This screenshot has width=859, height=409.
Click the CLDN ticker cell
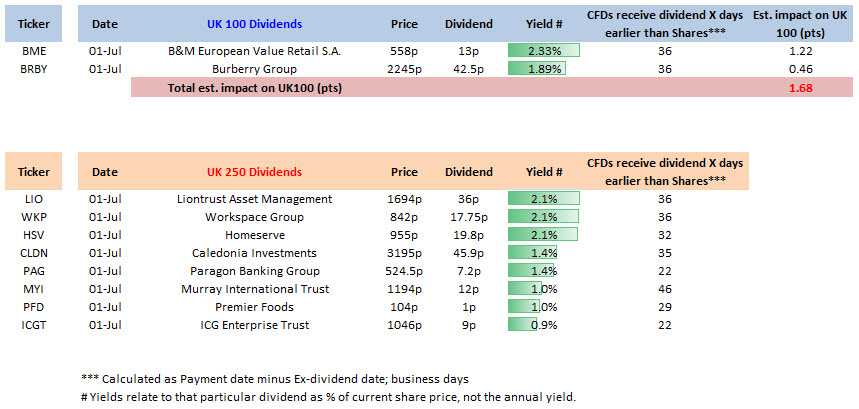pyautogui.click(x=33, y=253)
